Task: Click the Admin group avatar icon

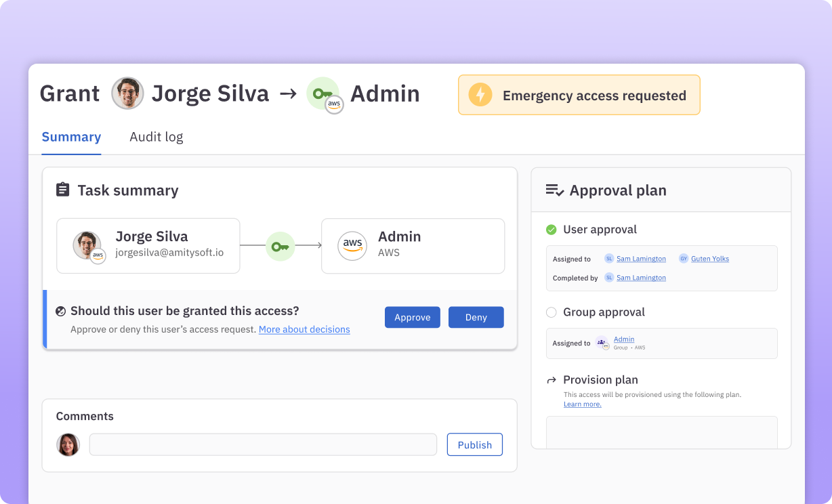Action: (602, 343)
